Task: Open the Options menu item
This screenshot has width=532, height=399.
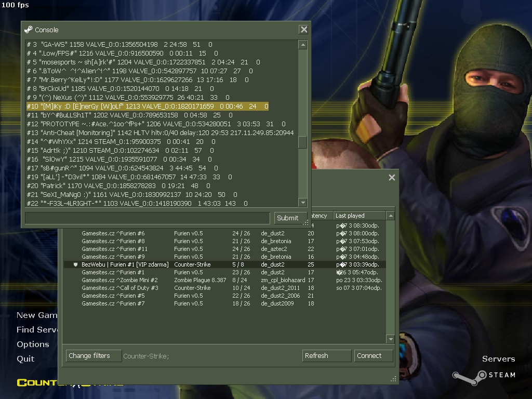Action: [x=33, y=344]
